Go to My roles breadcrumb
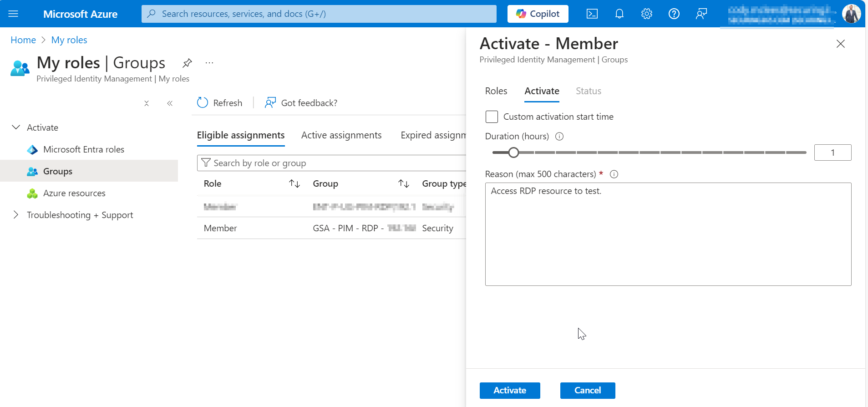The image size is (868, 407). pyautogui.click(x=69, y=40)
